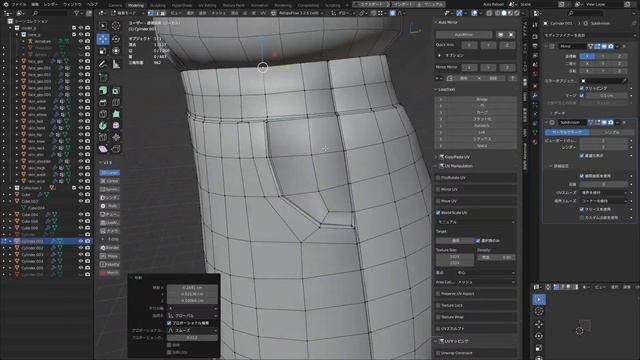Select the UV editor's select tool
This screenshot has width=640, height=360.
539,299
